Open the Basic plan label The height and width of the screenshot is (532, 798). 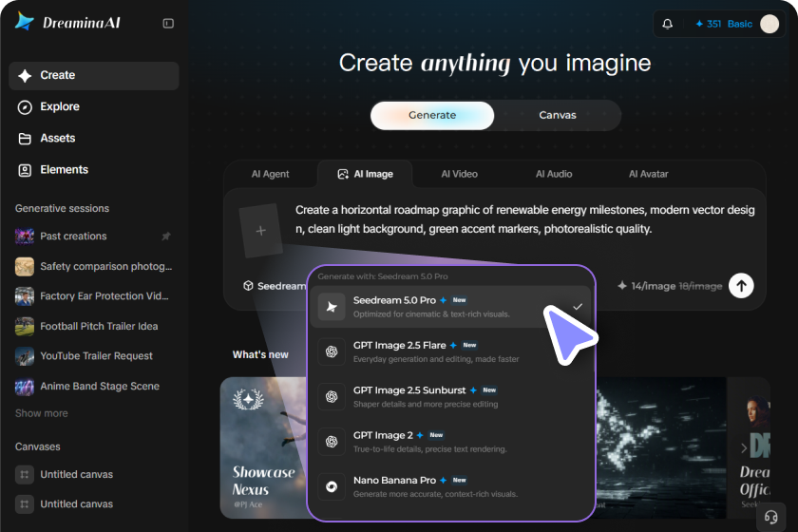739,24
